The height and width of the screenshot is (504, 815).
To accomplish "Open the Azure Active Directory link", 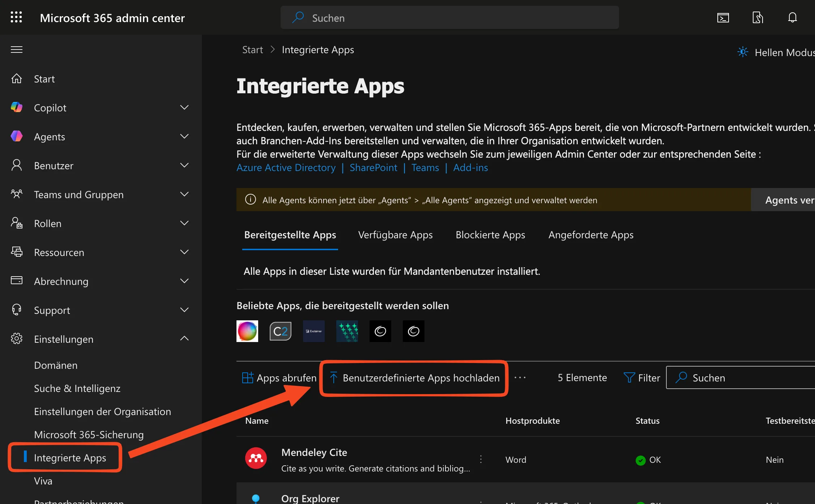I will 286,167.
